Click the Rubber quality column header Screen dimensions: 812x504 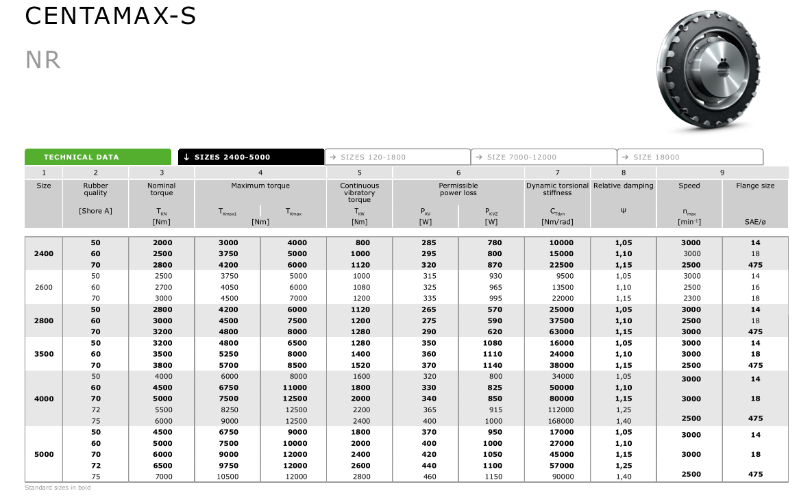[x=95, y=189]
